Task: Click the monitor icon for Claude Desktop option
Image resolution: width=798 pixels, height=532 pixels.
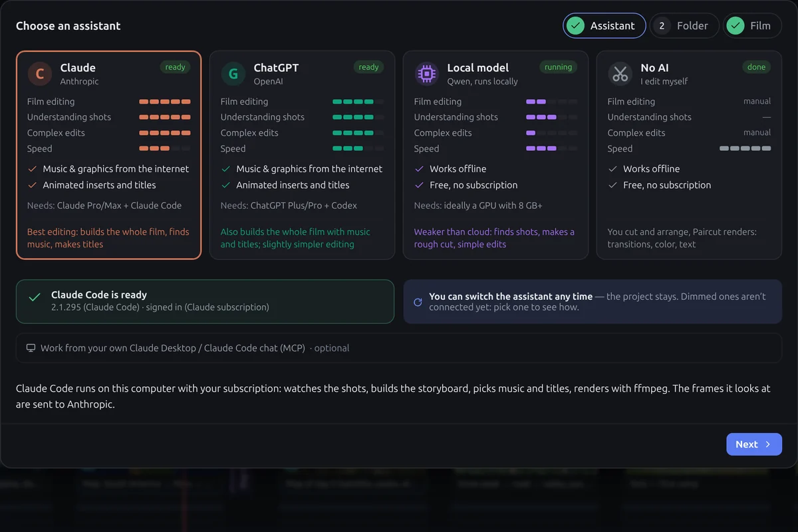Action: tap(31, 348)
